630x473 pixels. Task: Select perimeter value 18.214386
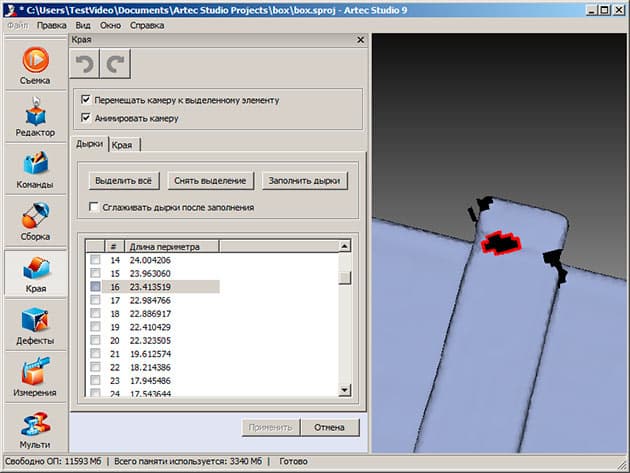click(150, 367)
